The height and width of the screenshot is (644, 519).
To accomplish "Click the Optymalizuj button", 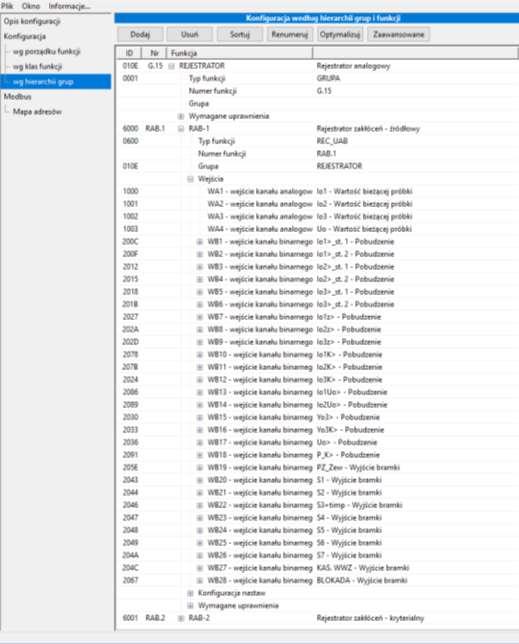I will [x=340, y=34].
